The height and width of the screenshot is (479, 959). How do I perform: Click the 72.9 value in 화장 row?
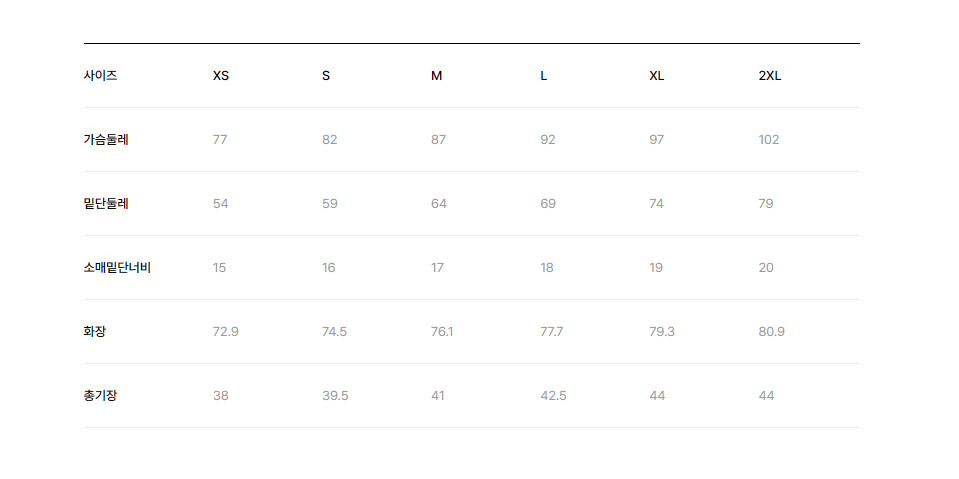tap(226, 332)
